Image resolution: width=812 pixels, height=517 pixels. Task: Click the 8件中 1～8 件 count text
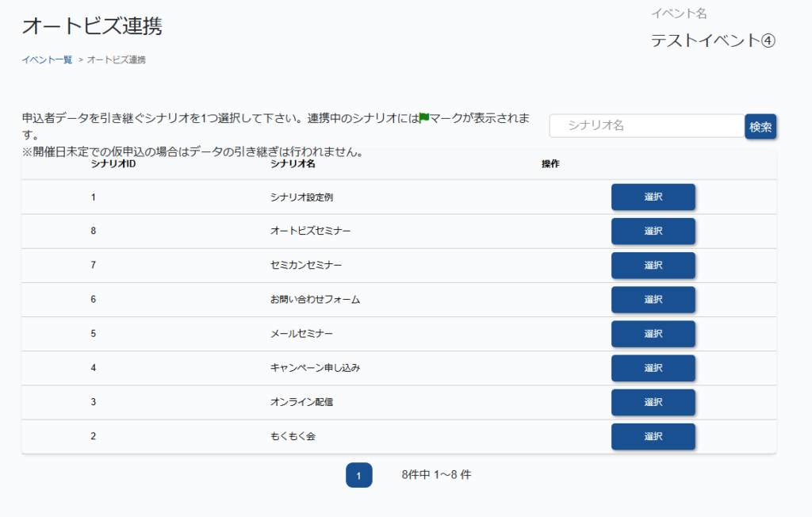pos(436,474)
